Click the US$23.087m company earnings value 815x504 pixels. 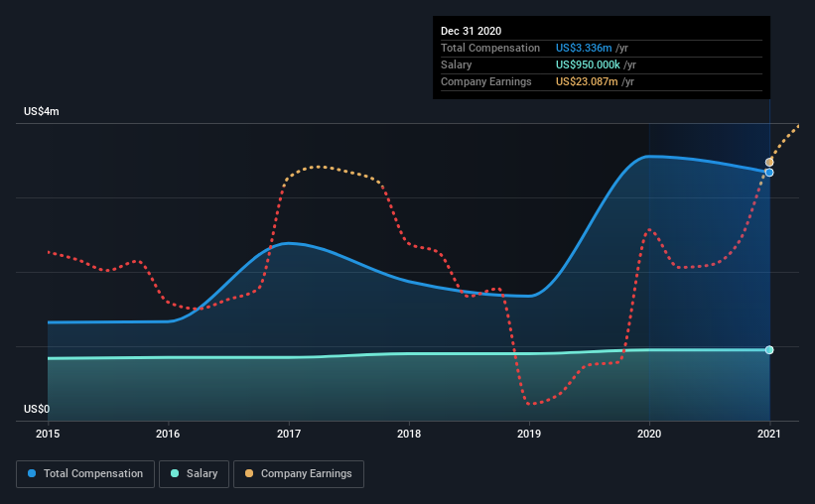pyautogui.click(x=587, y=81)
